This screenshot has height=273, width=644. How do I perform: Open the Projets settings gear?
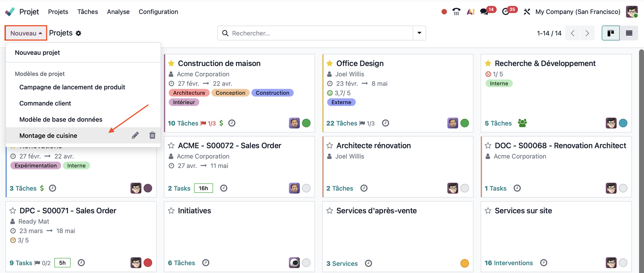tap(78, 33)
